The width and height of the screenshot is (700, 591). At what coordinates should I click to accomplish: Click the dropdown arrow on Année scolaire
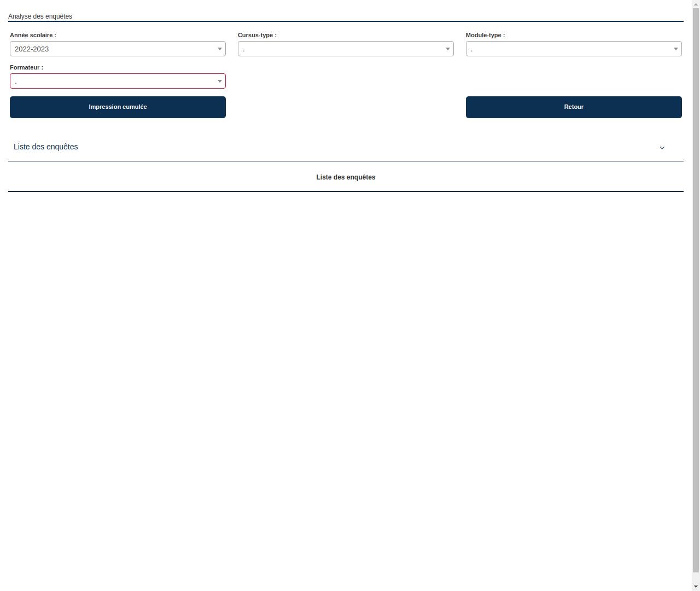[220, 49]
